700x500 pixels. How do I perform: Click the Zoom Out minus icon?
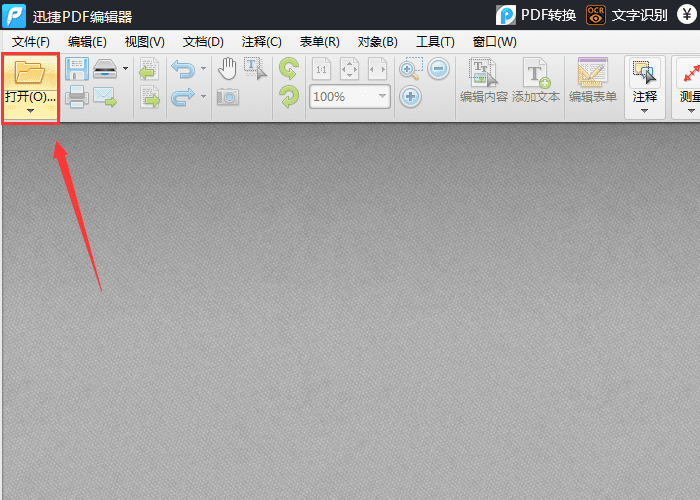point(438,69)
